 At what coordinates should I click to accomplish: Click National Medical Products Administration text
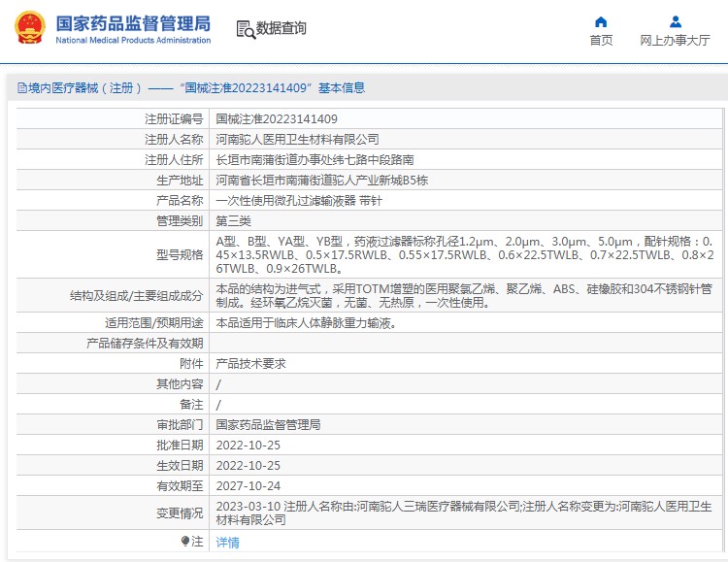click(x=133, y=41)
